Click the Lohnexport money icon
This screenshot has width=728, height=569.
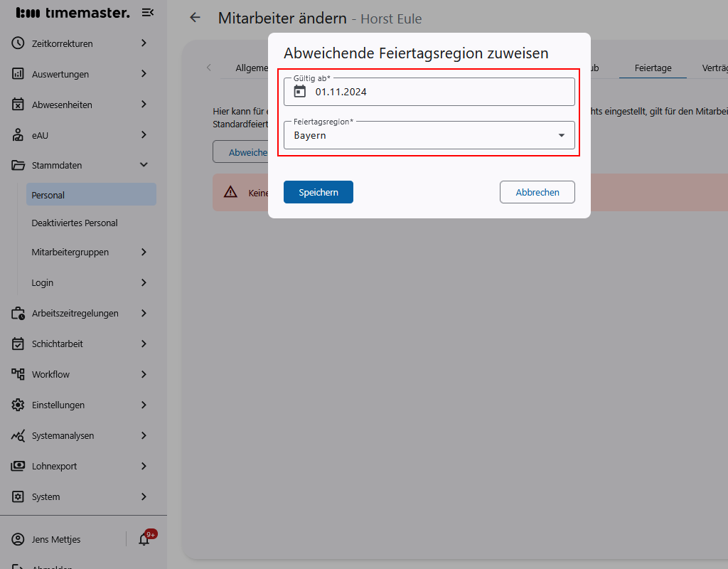18,466
